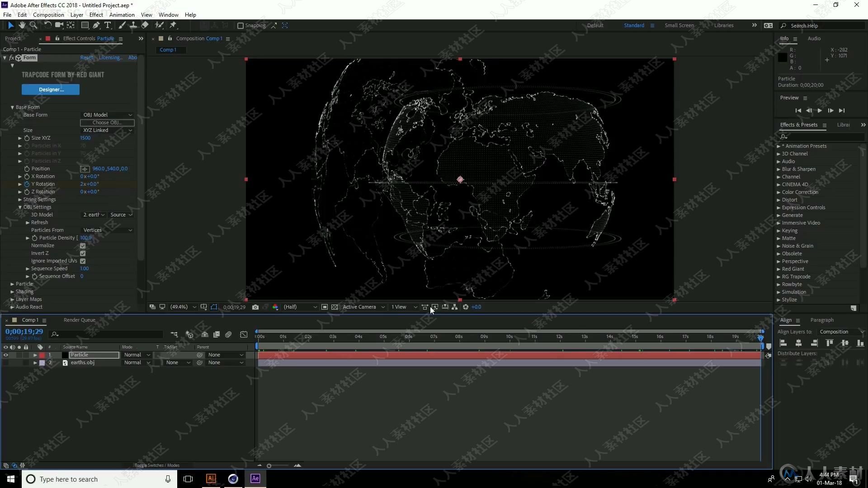
Task: Click the play button in preview controls
Action: pos(820,110)
